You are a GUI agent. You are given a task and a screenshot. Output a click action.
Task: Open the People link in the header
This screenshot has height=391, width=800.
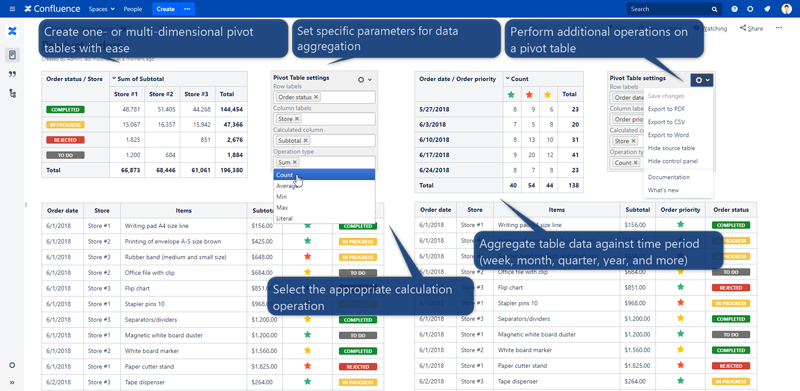point(133,9)
